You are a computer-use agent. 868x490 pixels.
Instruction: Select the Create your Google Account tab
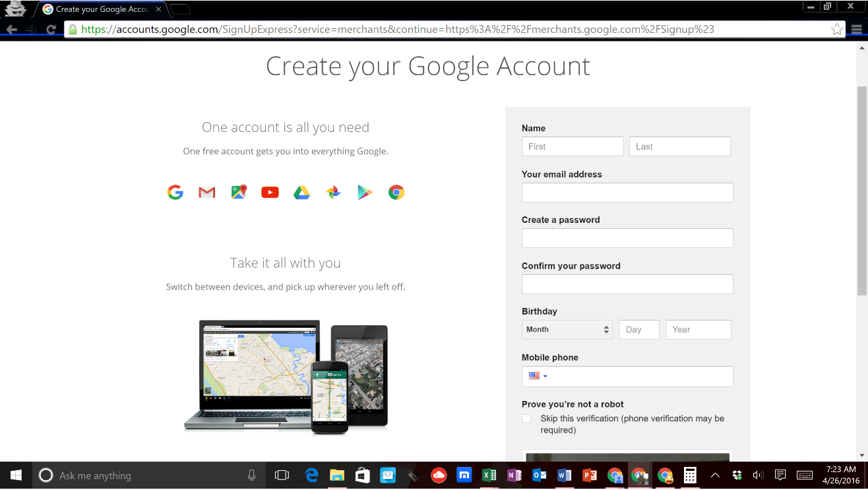[102, 9]
